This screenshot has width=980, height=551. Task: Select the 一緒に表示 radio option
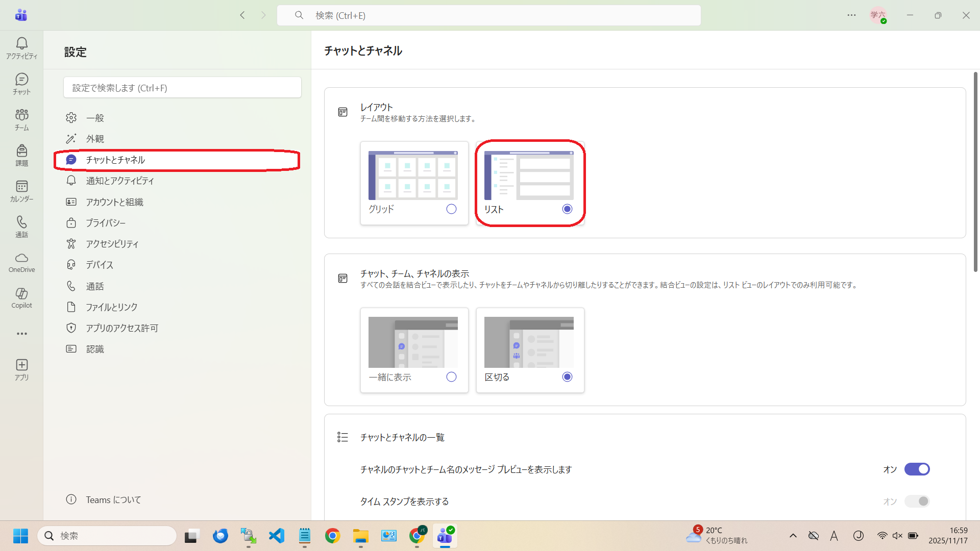451,377
